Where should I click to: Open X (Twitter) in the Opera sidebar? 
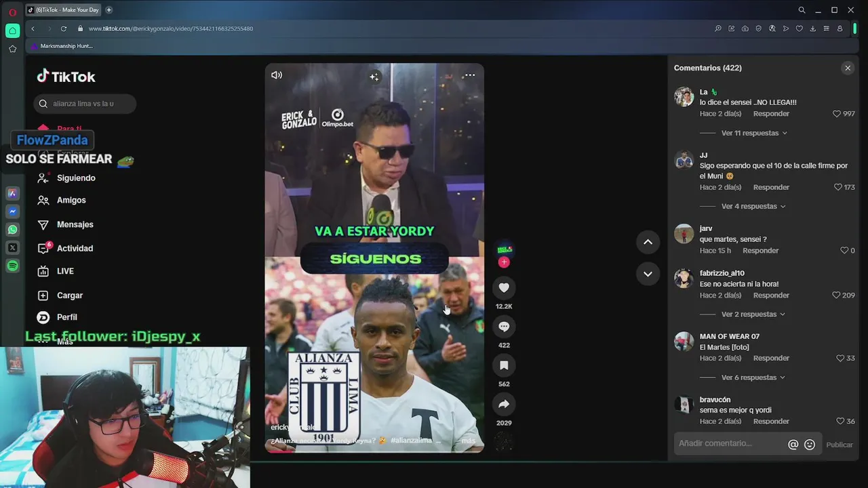12,248
